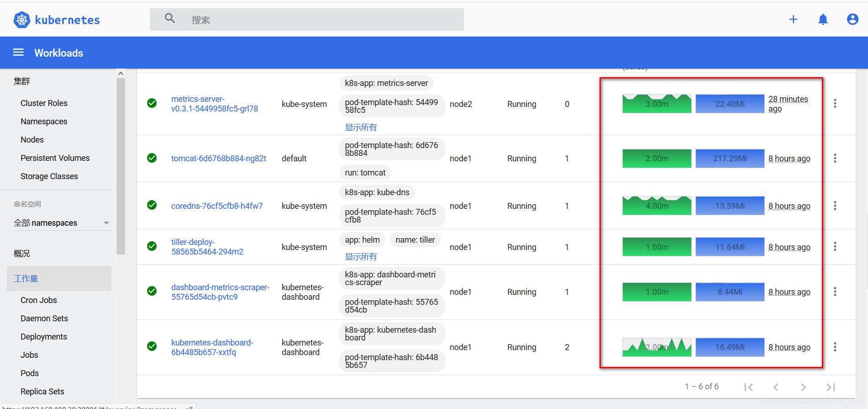Viewport: 868px width, 409px height.
Task: Open Cluster Roles in sidebar
Action: tap(44, 103)
